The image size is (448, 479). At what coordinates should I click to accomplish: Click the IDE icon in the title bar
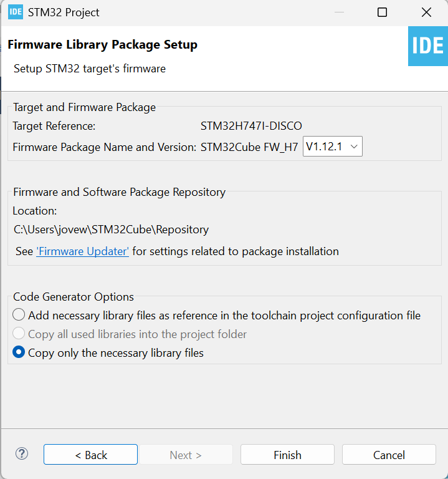pos(16,12)
